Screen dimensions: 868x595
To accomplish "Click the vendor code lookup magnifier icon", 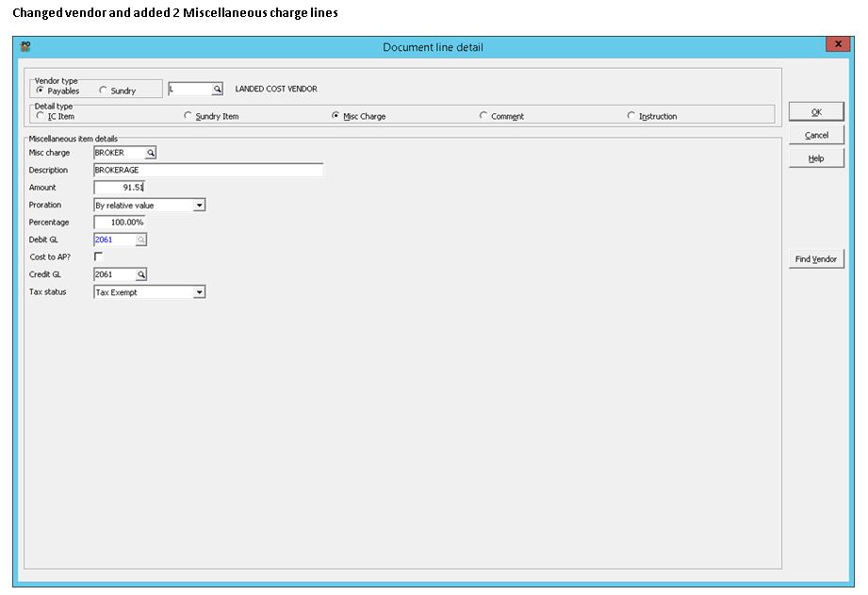I will coord(217,90).
